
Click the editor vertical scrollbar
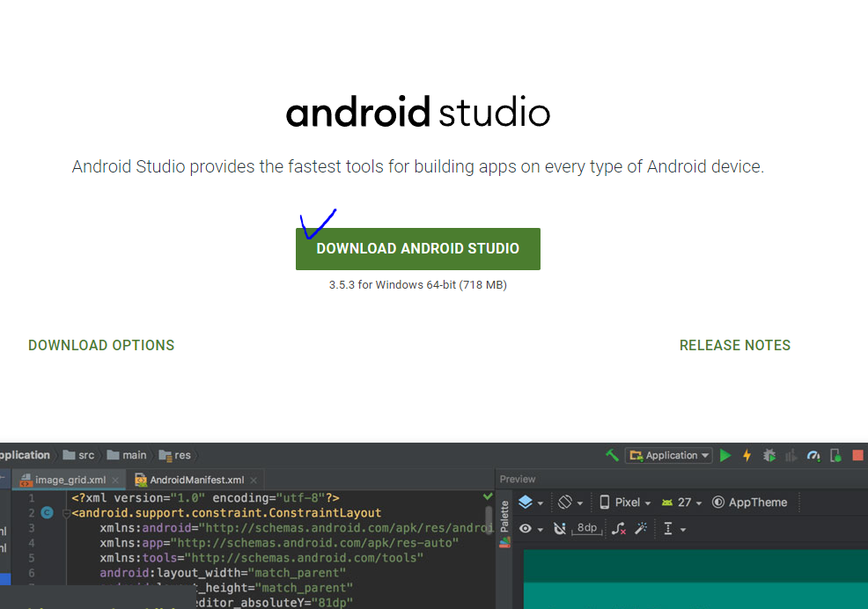489,519
